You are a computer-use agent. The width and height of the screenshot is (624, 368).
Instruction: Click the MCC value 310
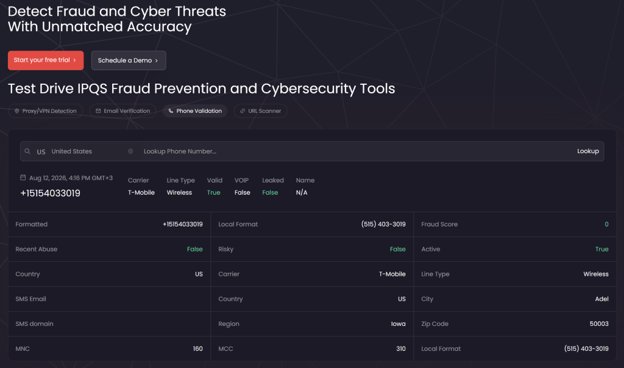tap(401, 349)
